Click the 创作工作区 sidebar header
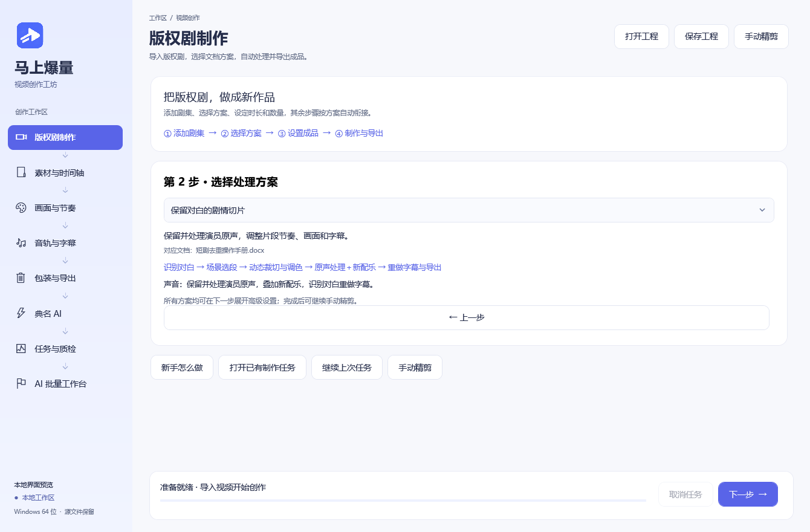This screenshot has height=532, width=810. pos(31,112)
